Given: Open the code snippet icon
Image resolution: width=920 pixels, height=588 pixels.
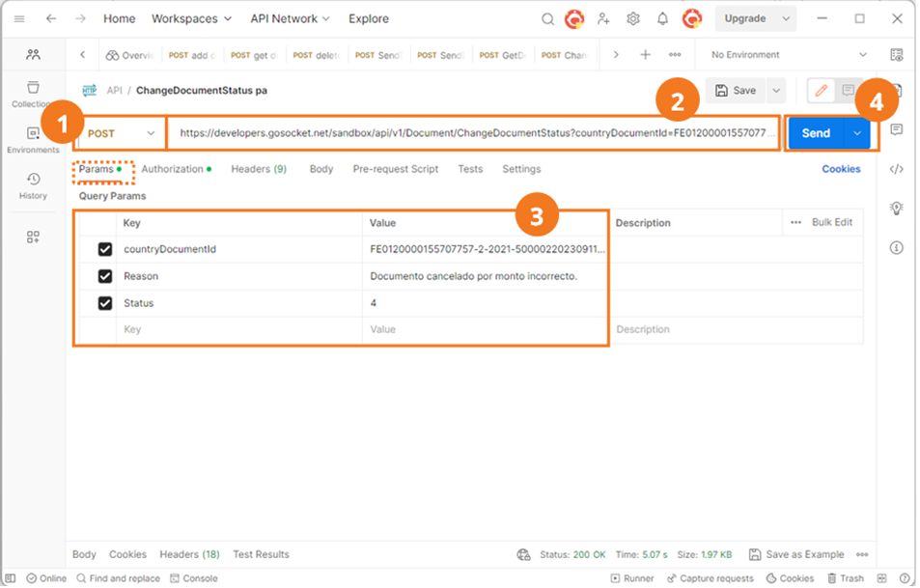Looking at the screenshot, I should [x=897, y=170].
